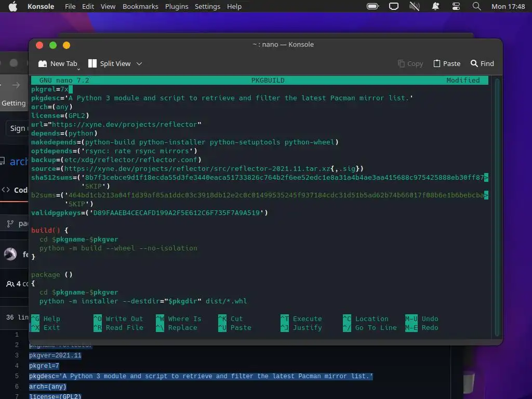Click the ^K Cut shortcut

(230, 318)
